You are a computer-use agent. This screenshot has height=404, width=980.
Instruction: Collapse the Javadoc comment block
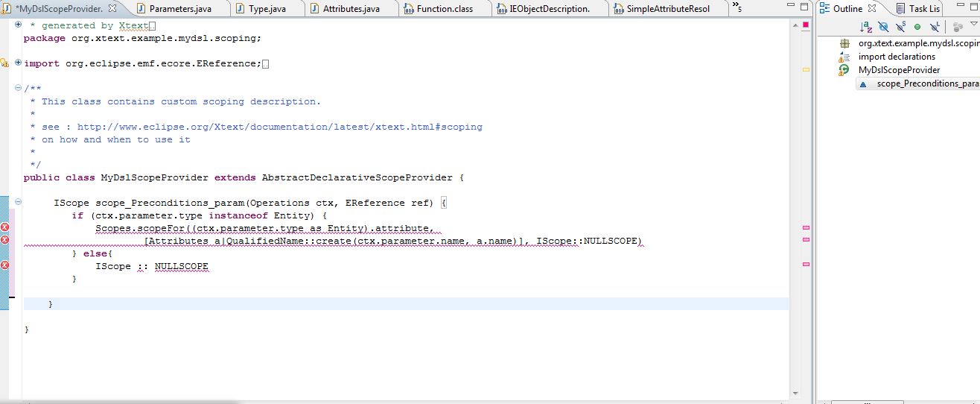click(18, 89)
